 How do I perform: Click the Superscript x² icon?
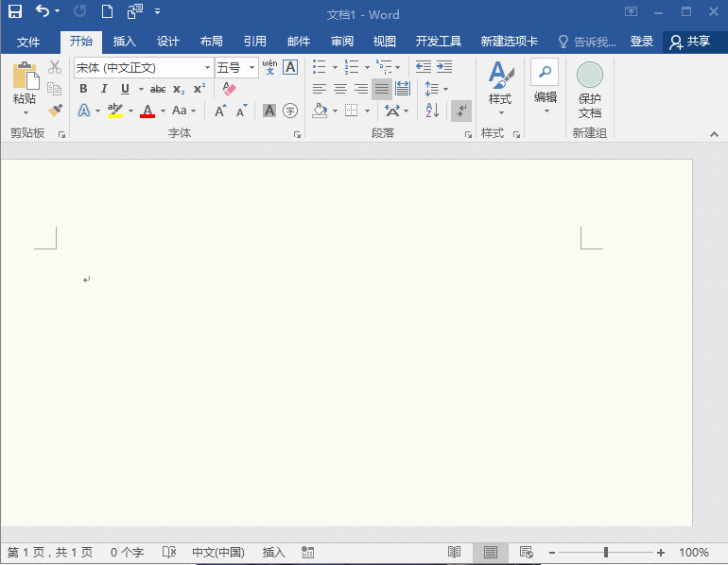click(x=199, y=89)
